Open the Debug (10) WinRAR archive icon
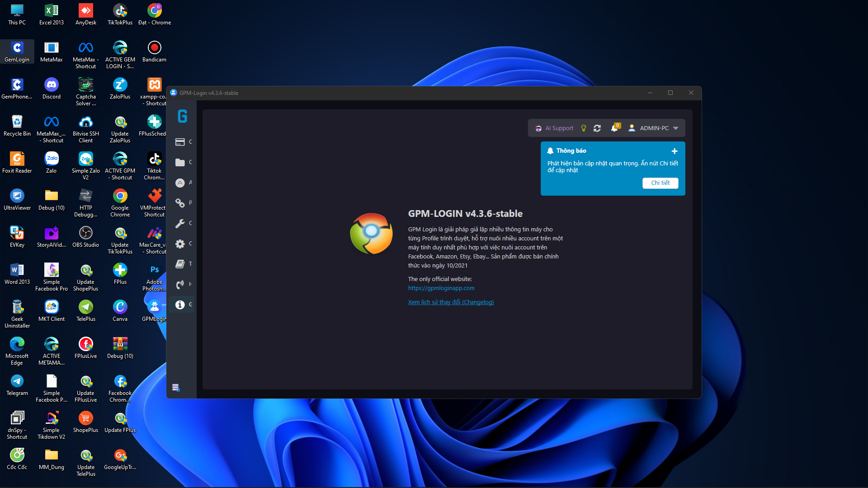 pyautogui.click(x=120, y=348)
